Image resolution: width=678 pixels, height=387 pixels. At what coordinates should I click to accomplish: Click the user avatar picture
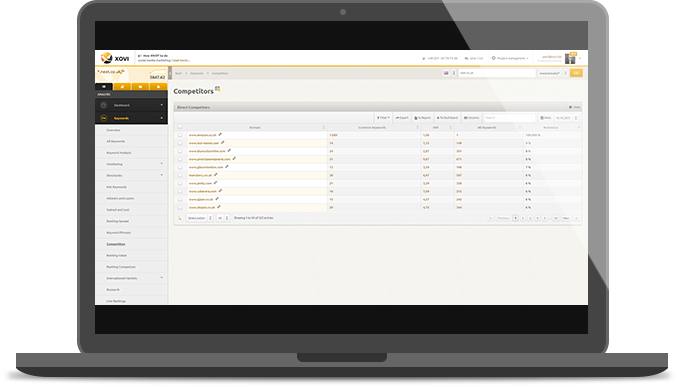point(570,59)
